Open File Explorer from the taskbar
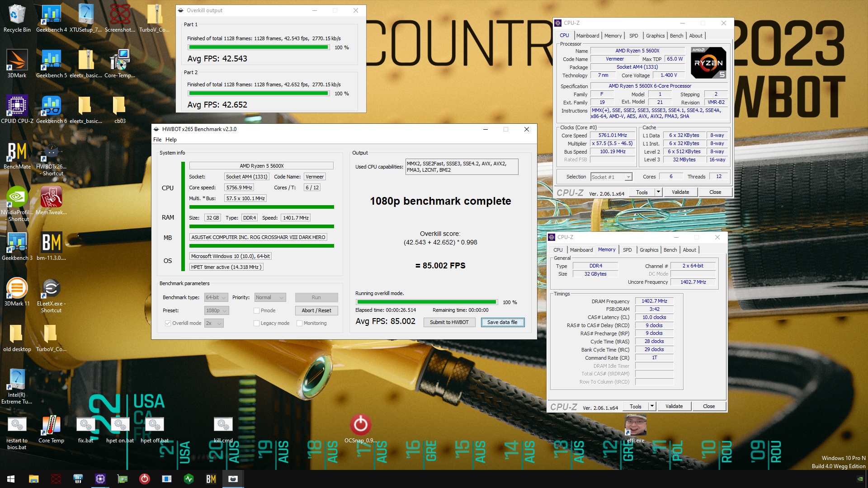The width and height of the screenshot is (868, 488). click(33, 479)
